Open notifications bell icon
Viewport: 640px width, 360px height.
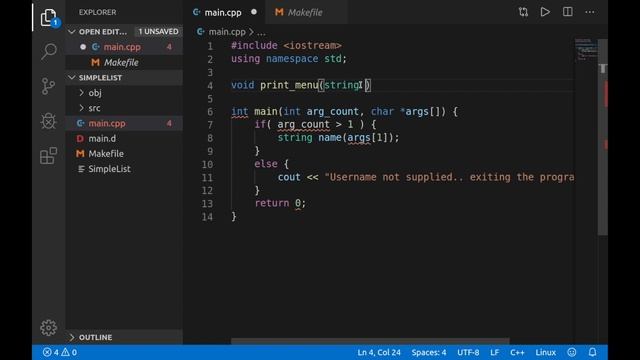click(592, 352)
